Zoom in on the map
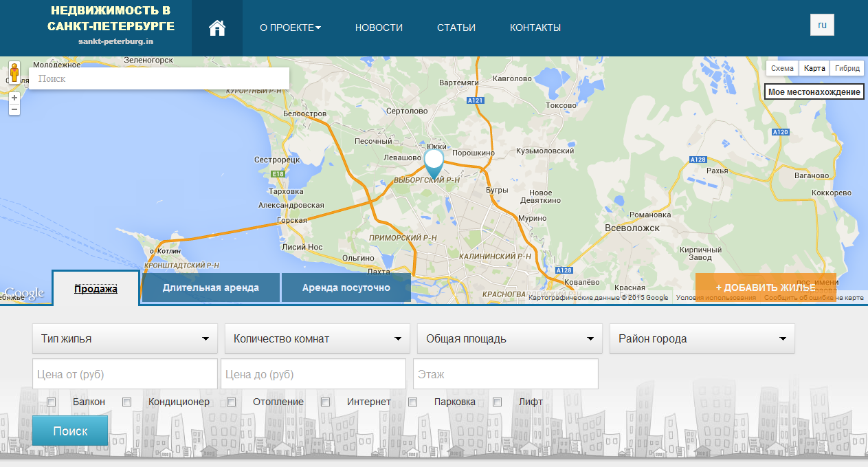Image resolution: width=868 pixels, height=467 pixels. [14, 98]
